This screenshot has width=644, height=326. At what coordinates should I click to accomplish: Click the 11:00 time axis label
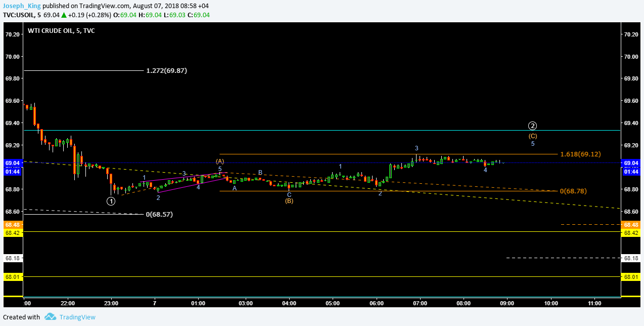[x=594, y=303]
